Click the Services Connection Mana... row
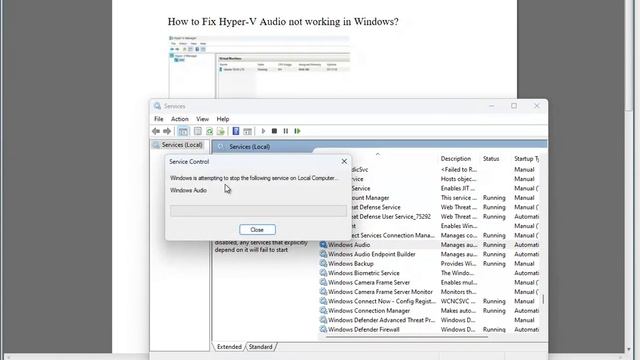This screenshot has height=360, width=640. point(445,235)
